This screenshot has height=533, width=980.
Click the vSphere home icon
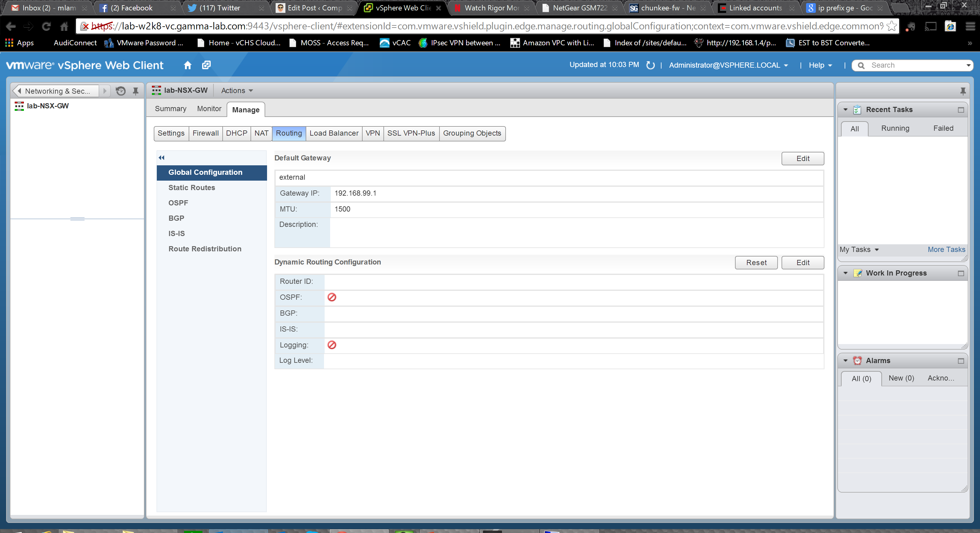coord(187,65)
